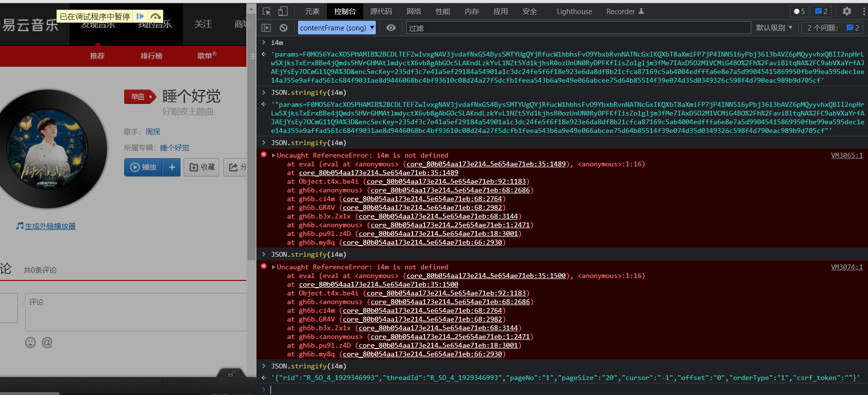Click the 2 个问题 issues label

pyautogui.click(x=822, y=28)
